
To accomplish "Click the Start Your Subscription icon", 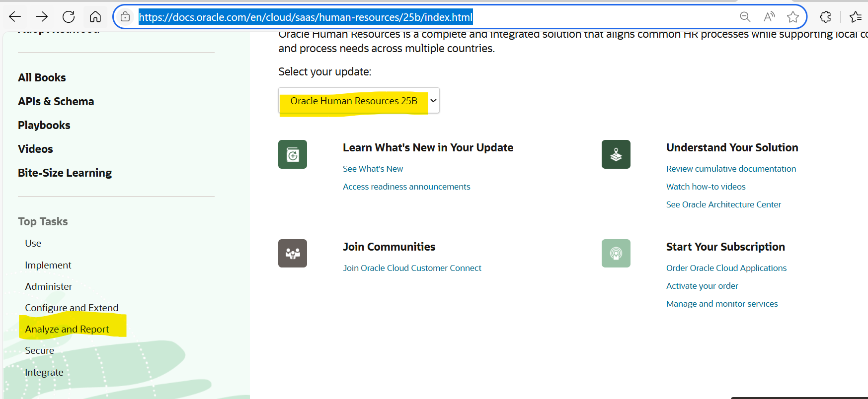I will point(616,253).
